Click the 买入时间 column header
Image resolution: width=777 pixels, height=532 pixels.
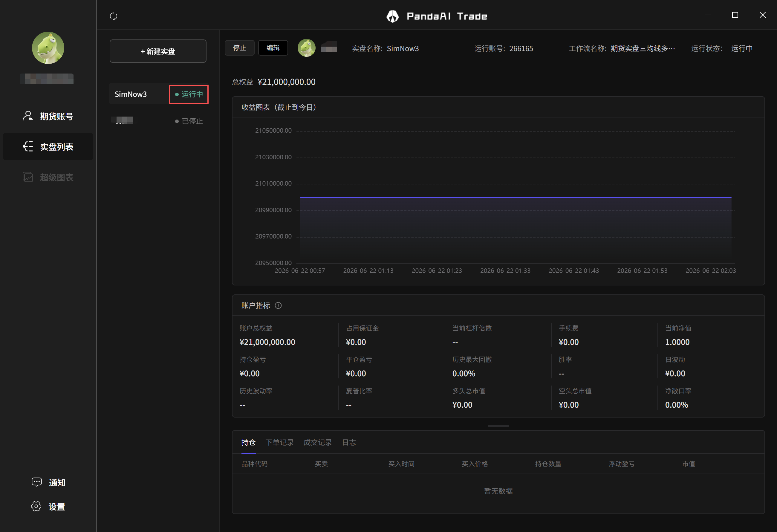click(x=401, y=464)
